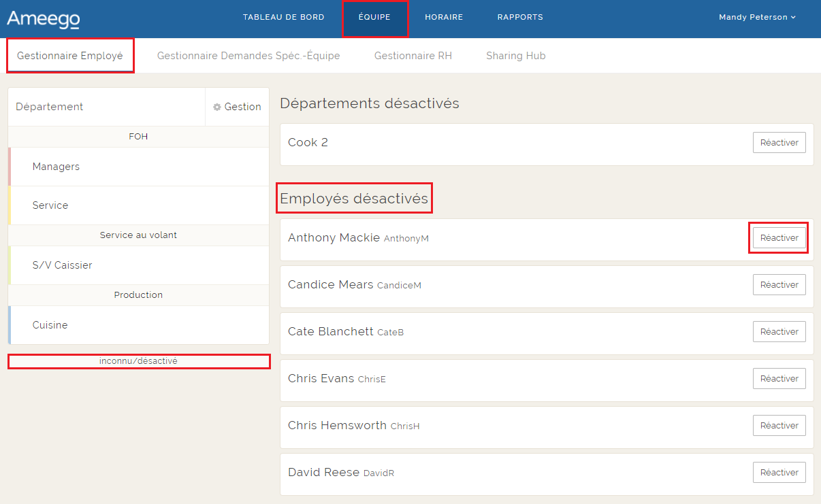
Task: Open the Tableau de bord menu
Action: point(283,18)
